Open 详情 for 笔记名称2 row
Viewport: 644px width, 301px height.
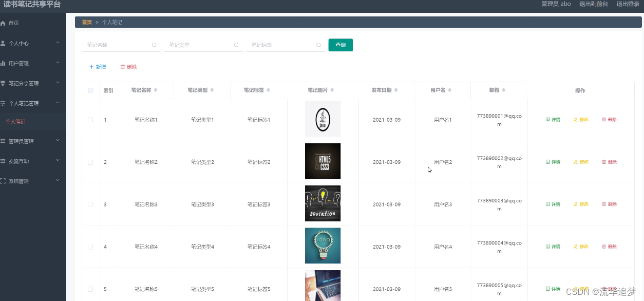(553, 162)
